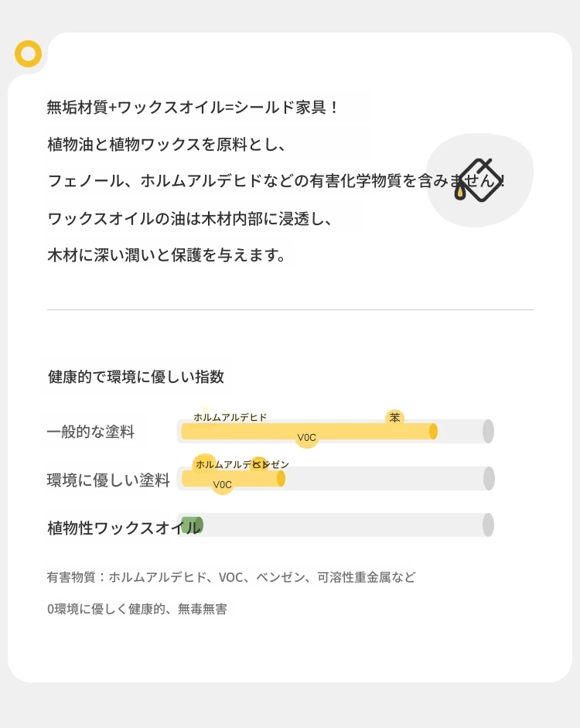Click the VOC bubble under the eco-friendly paint bar
Viewport: 580px width, 728px height.
[223, 485]
